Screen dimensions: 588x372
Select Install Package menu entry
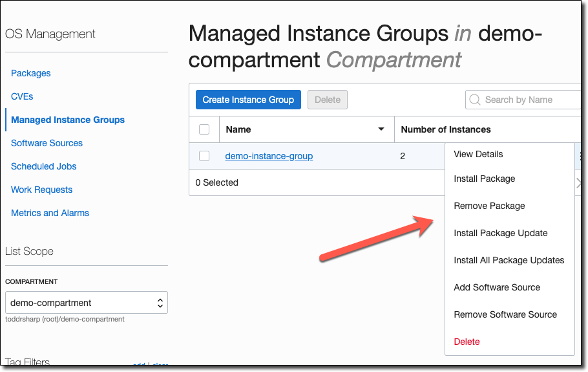tap(484, 179)
